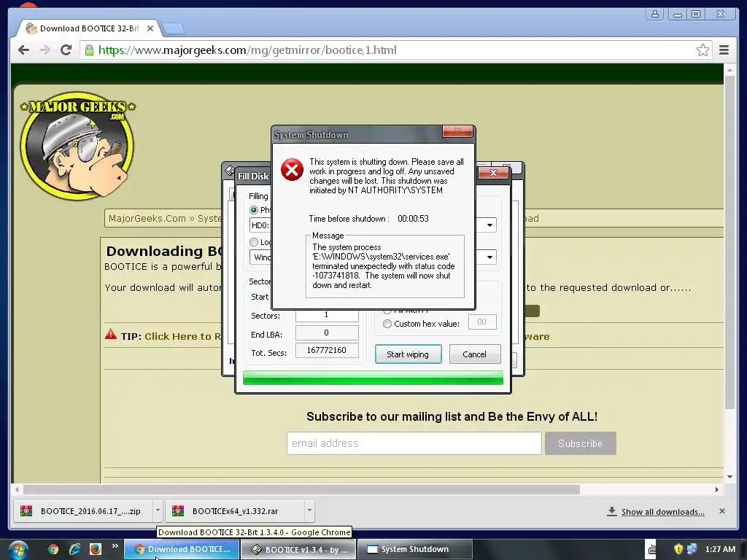
Task: Open the logical drive dropdown
Action: point(489,257)
